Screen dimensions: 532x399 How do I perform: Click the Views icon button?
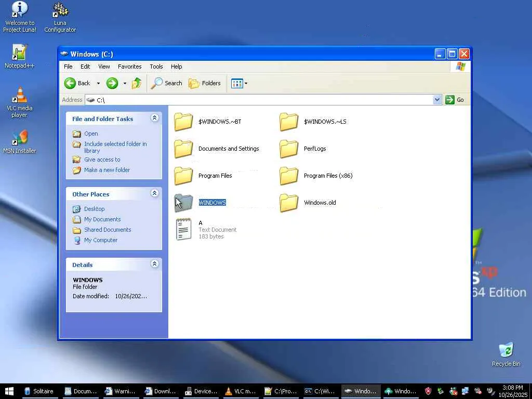coord(237,83)
